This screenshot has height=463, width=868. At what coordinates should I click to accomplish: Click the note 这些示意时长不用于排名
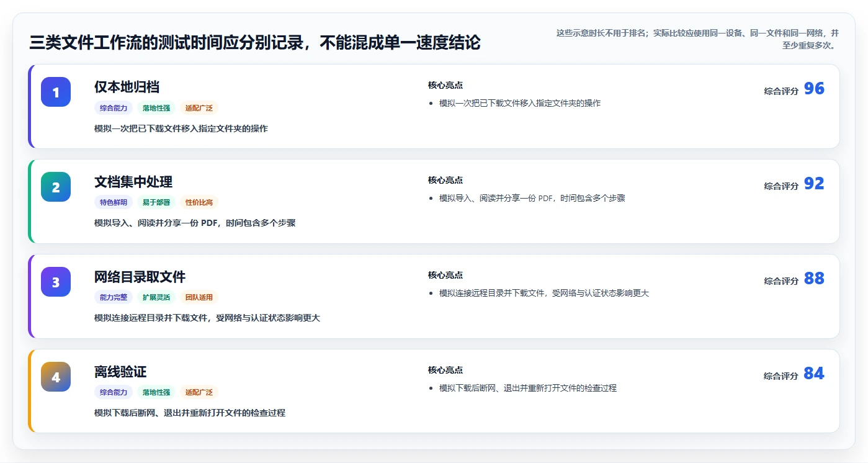[697, 38]
